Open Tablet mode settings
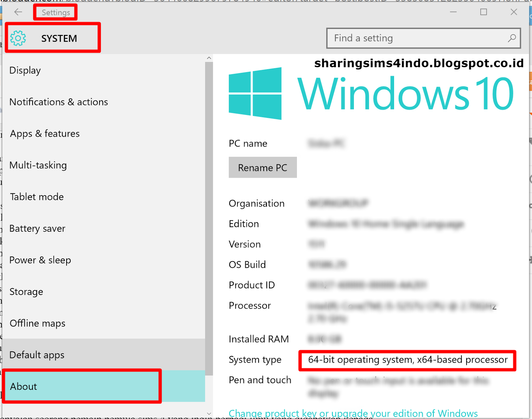 coord(104,197)
